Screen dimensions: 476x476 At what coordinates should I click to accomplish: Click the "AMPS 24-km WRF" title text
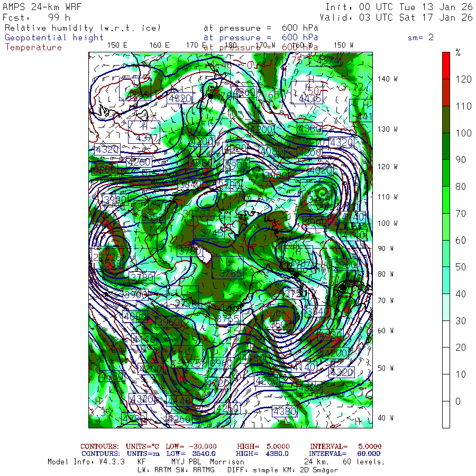[x=37, y=7]
